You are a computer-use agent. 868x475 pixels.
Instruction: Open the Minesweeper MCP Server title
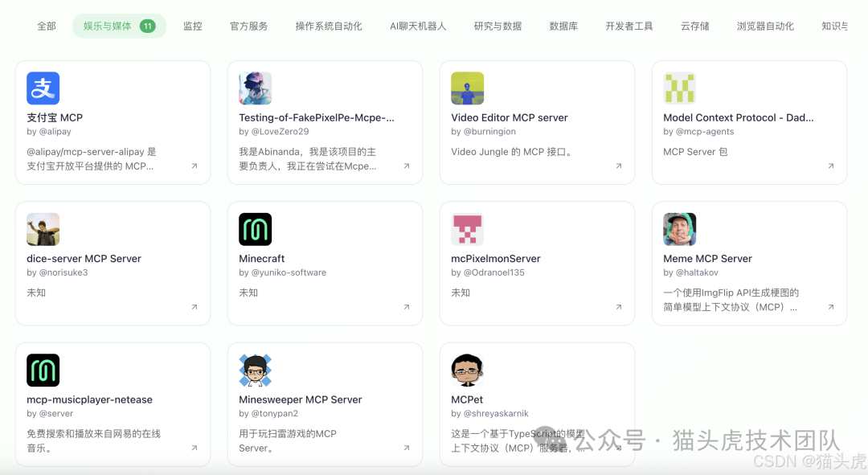[x=301, y=399]
